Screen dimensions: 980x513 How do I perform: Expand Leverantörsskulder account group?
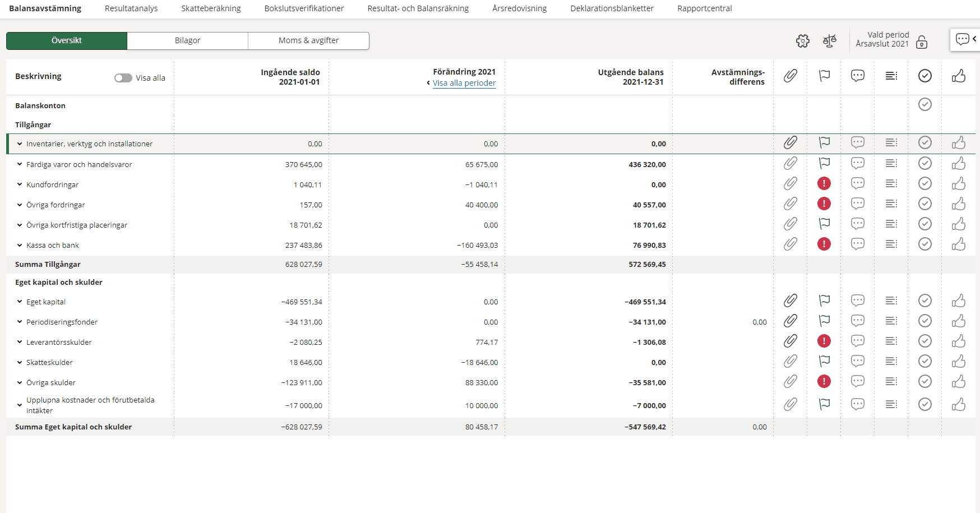pyautogui.click(x=20, y=342)
